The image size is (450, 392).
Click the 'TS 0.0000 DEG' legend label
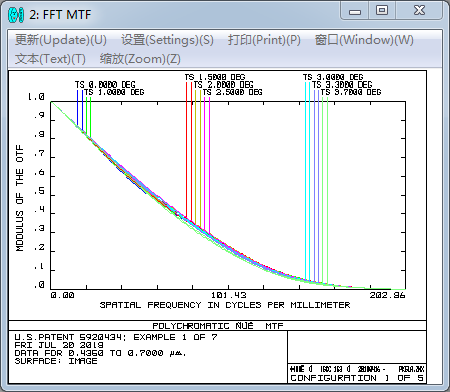click(105, 85)
